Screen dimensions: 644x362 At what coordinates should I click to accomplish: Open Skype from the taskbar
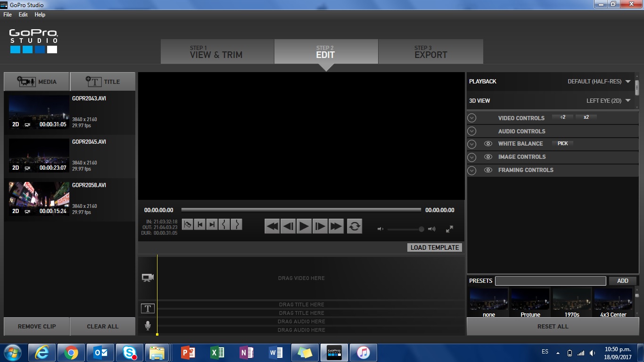[x=130, y=353]
